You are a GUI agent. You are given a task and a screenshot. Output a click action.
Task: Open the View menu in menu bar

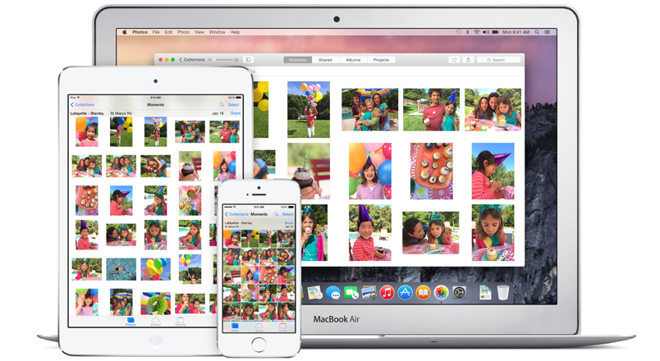(199, 32)
